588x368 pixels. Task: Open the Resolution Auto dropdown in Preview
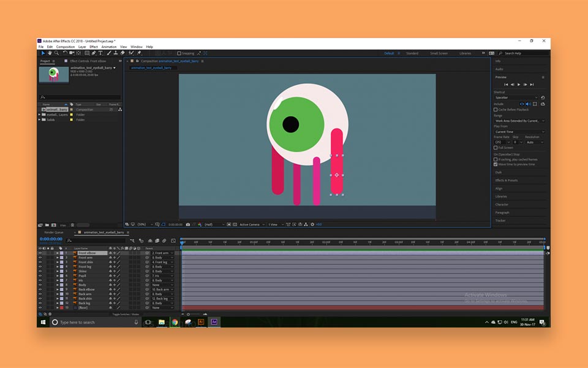point(534,142)
